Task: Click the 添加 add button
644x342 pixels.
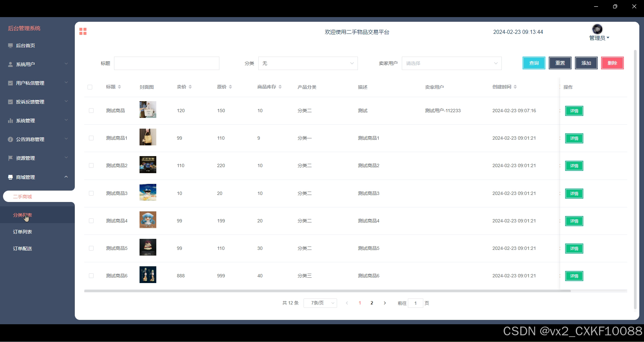Action: pos(586,63)
